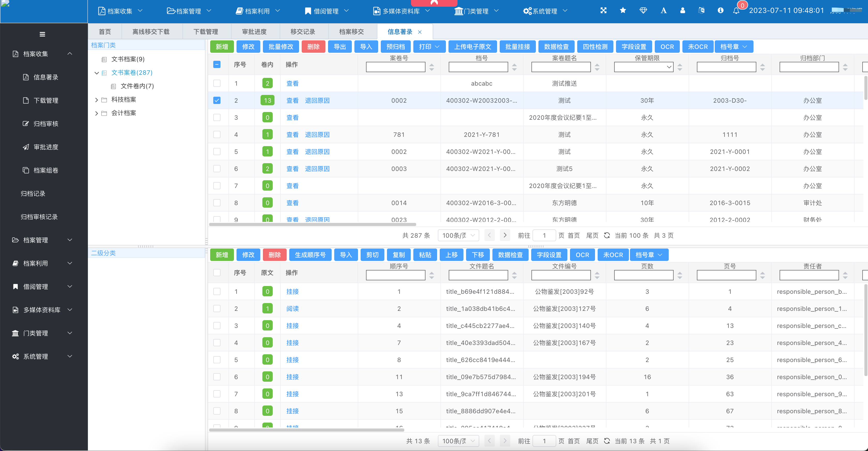
Task: Click next page arrow in lower pagination
Action: pyautogui.click(x=505, y=441)
